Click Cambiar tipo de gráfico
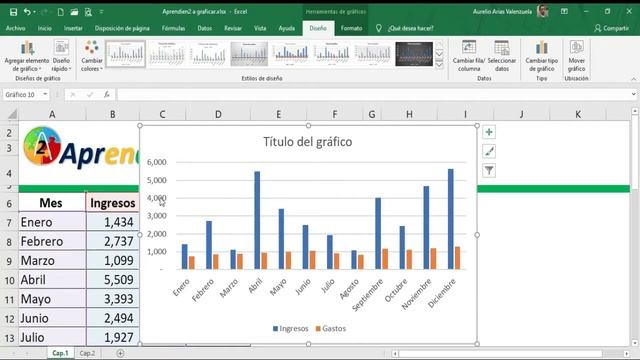The image size is (640, 360). click(542, 56)
